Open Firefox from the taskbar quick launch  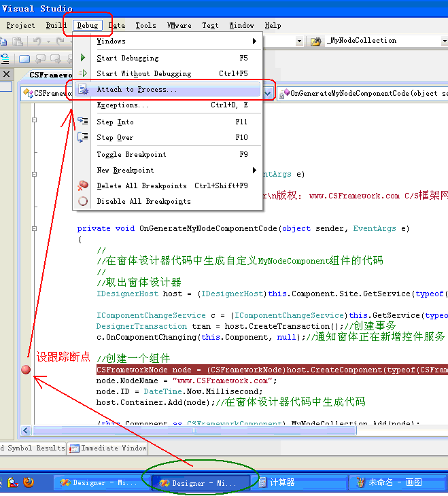tap(28, 482)
